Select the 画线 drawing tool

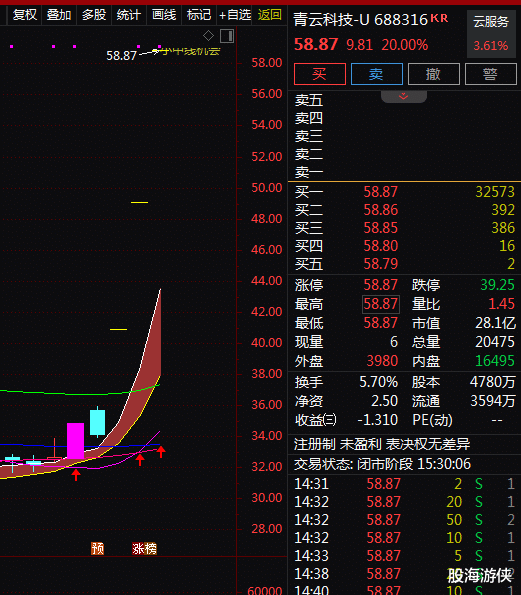[164, 15]
